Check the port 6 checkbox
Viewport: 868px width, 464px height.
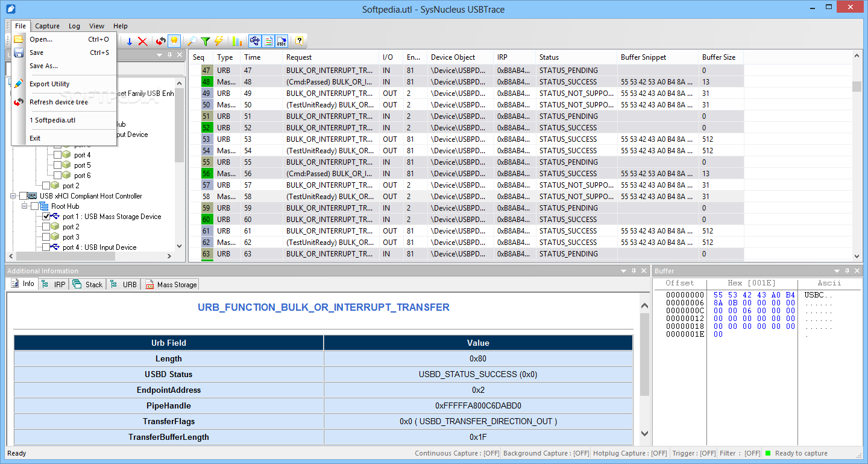(58, 176)
